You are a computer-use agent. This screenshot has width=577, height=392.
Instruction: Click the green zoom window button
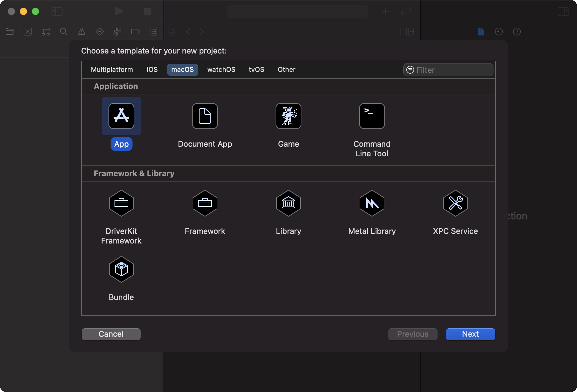(35, 11)
